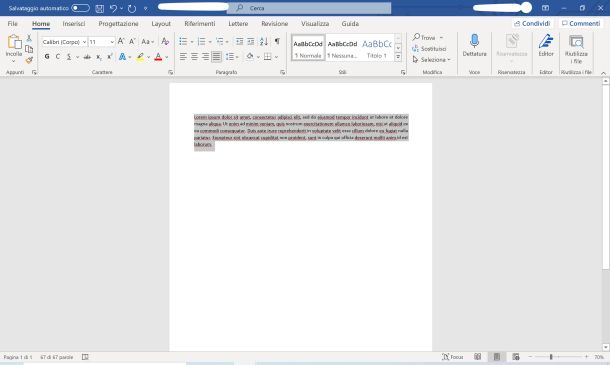Viewport: 610px width, 365px height.
Task: Open the font color dropdown arrow
Action: (167, 57)
